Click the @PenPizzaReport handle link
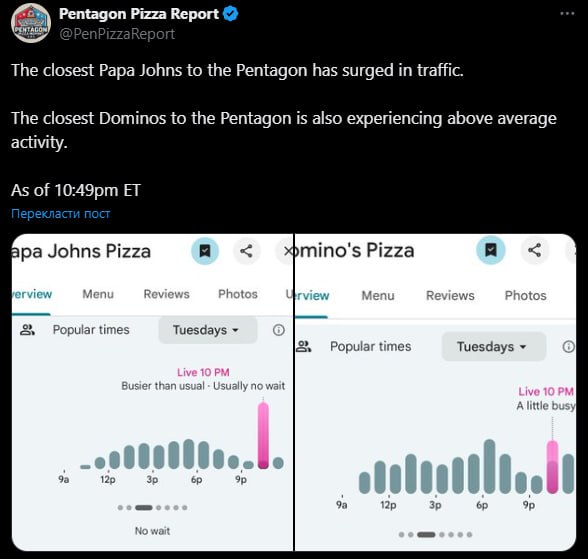Screen dimensions: 588x559 pyautogui.click(x=117, y=34)
